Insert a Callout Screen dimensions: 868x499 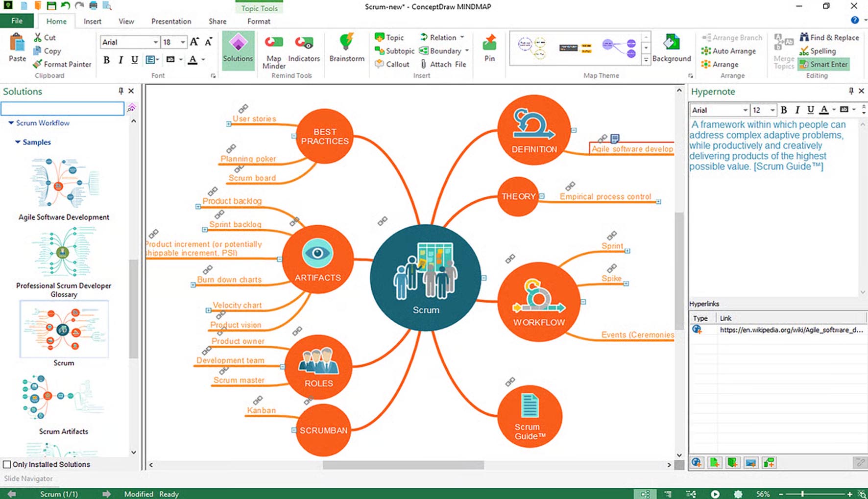point(392,64)
